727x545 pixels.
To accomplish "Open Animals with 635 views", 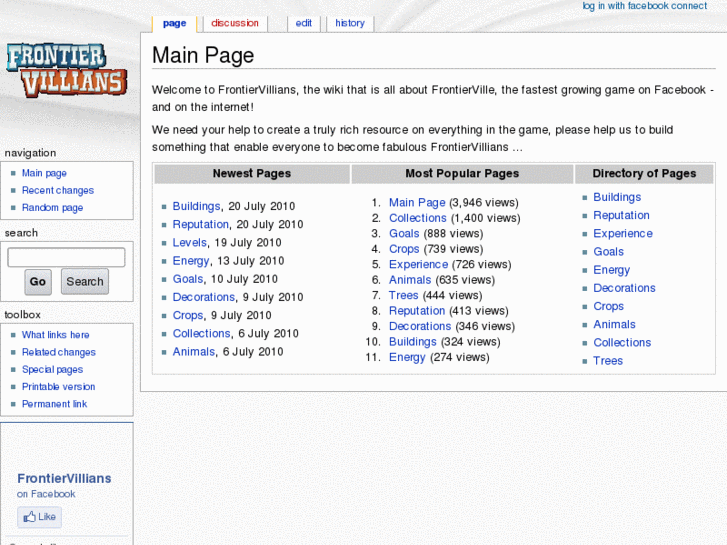I will pos(410,280).
